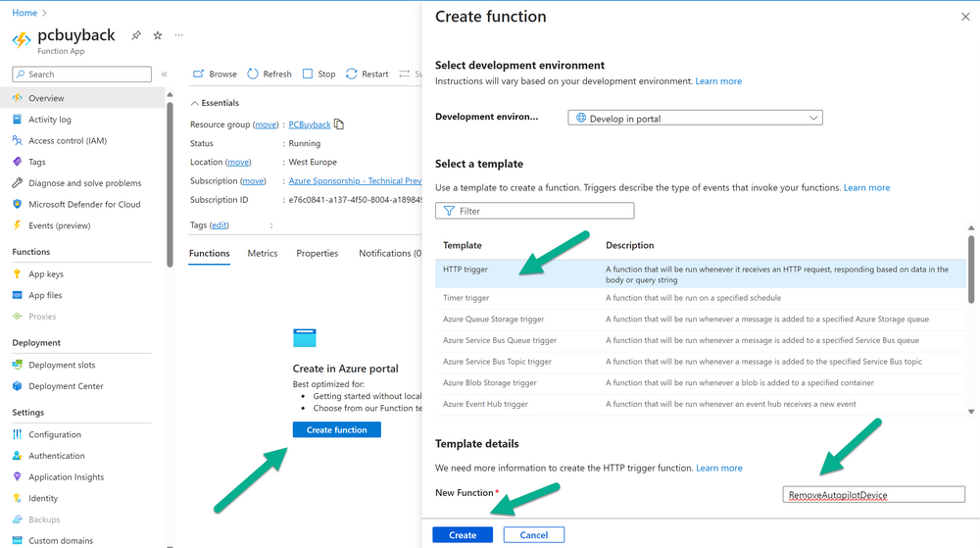
Task: Select the Timer trigger template
Action: click(701, 298)
